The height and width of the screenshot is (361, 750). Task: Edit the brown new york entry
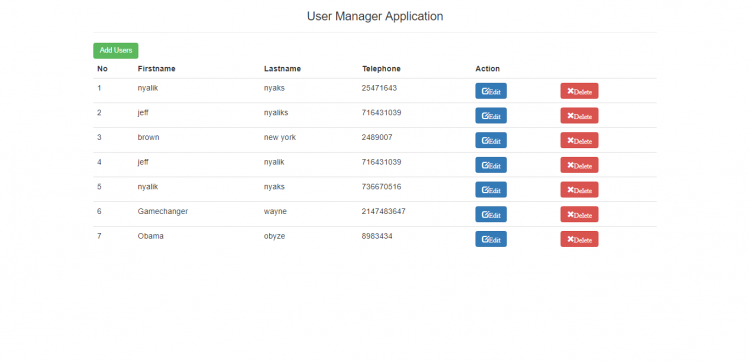pyautogui.click(x=491, y=140)
